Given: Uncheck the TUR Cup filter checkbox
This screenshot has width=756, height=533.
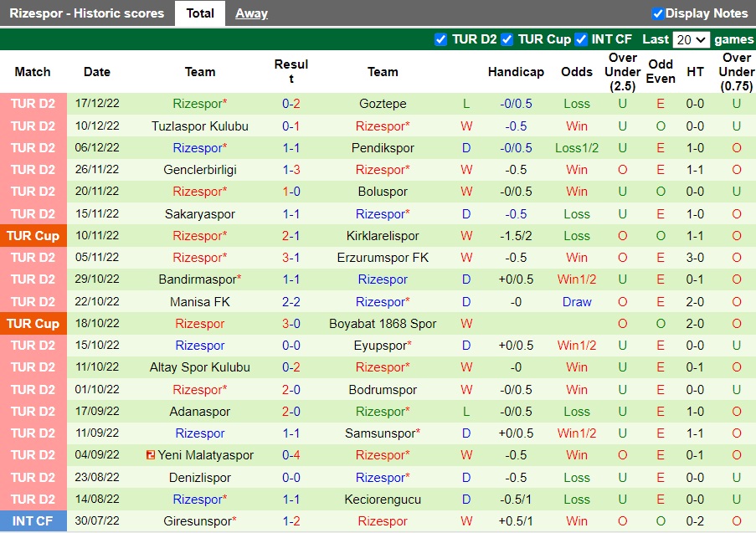Looking at the screenshot, I should [507, 39].
